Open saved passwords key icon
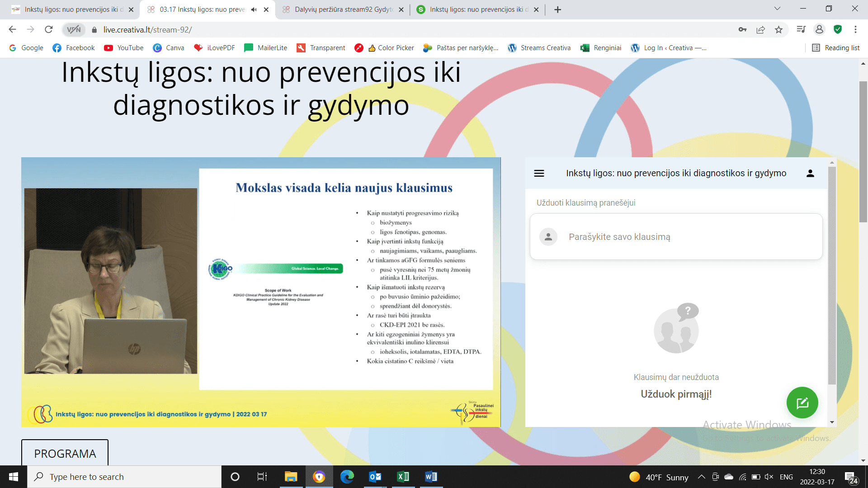This screenshot has width=868, height=488. pyautogui.click(x=742, y=29)
